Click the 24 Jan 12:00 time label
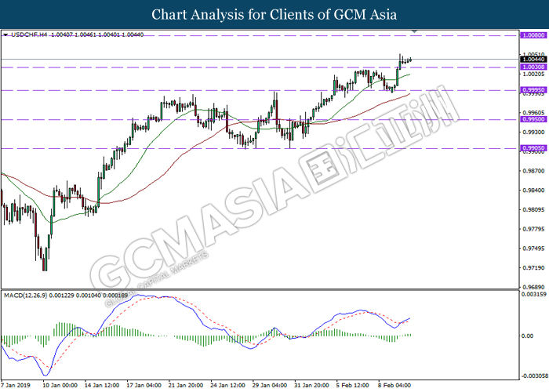This screenshot has width=549, height=392. click(x=228, y=386)
